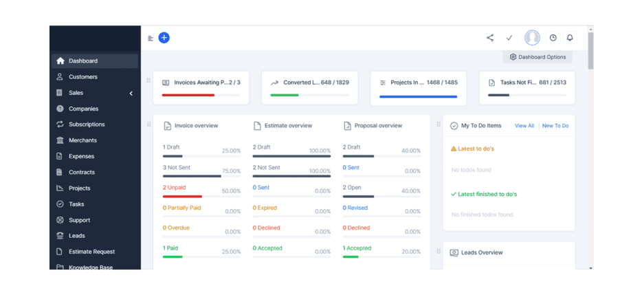Go to Projects in the sidebar
This screenshot has width=644, height=295.
click(x=79, y=188)
